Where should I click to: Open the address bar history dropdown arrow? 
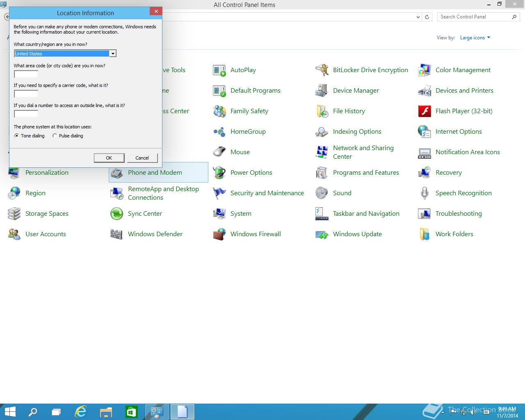pos(418,17)
